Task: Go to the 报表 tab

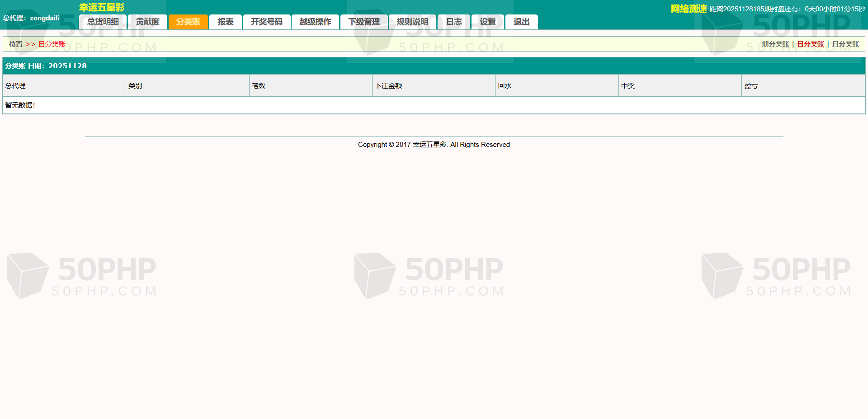Action: [x=225, y=22]
